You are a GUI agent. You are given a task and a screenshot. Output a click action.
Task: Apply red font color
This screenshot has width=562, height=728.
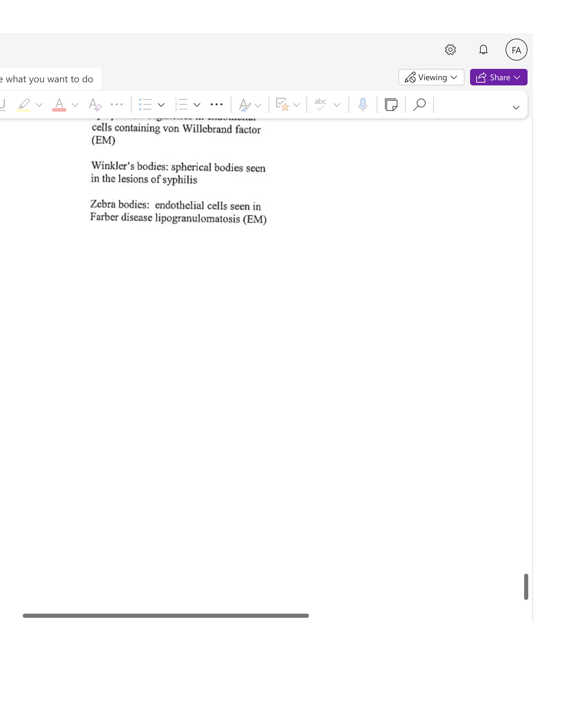(59, 104)
